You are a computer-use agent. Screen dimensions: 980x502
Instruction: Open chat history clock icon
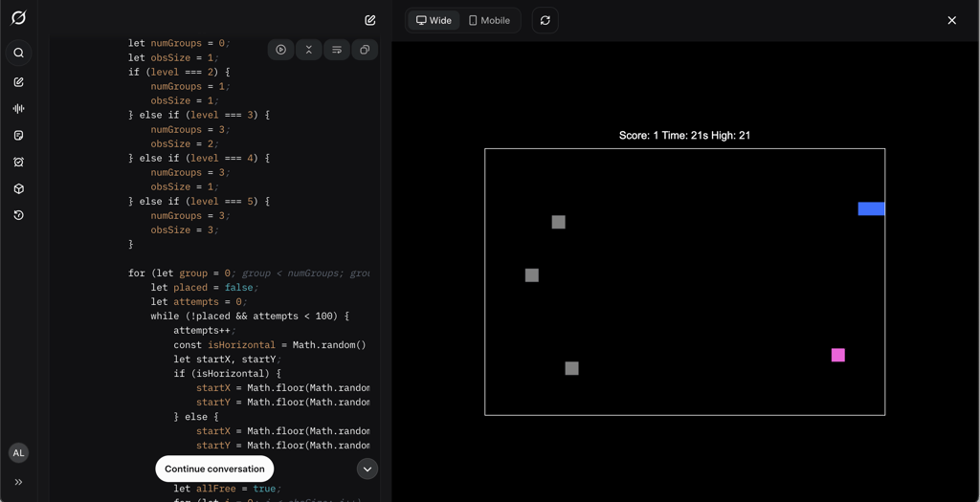click(x=19, y=215)
